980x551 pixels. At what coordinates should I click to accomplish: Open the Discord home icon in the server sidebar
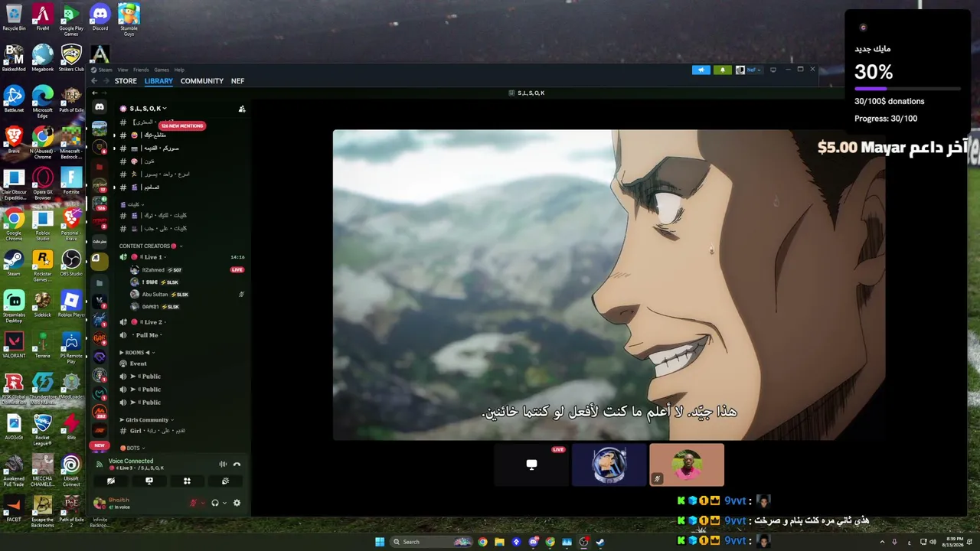(100, 107)
